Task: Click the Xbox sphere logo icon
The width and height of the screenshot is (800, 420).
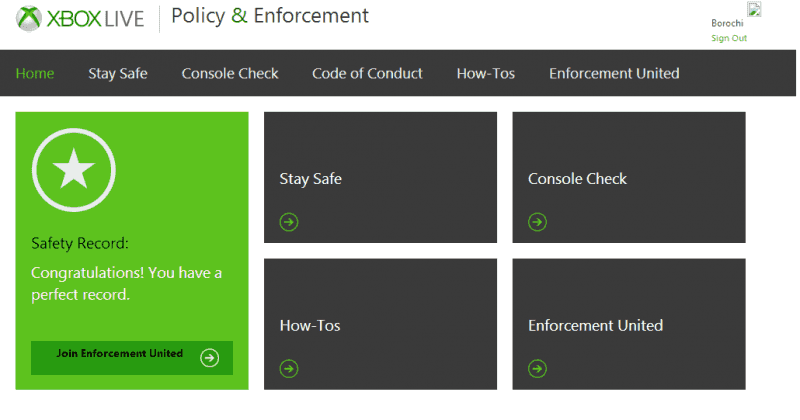Action: [29, 19]
